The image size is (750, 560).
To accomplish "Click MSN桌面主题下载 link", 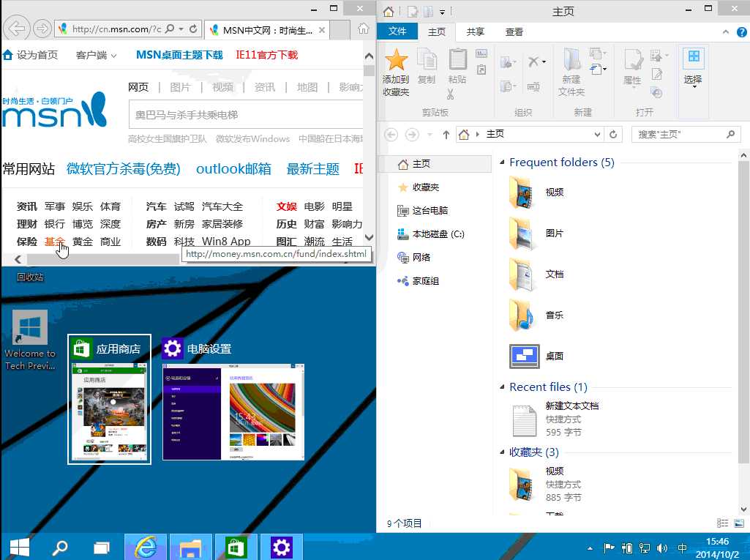I will pyautogui.click(x=179, y=55).
